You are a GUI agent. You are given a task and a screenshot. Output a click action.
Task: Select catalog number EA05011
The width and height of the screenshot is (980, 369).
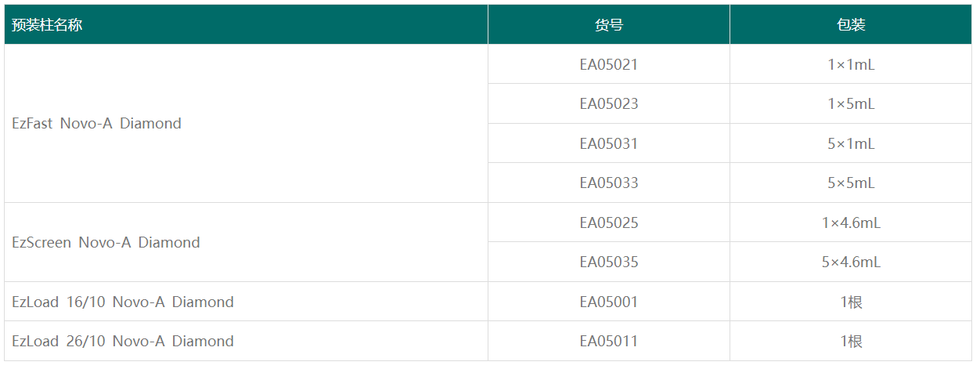tap(608, 342)
